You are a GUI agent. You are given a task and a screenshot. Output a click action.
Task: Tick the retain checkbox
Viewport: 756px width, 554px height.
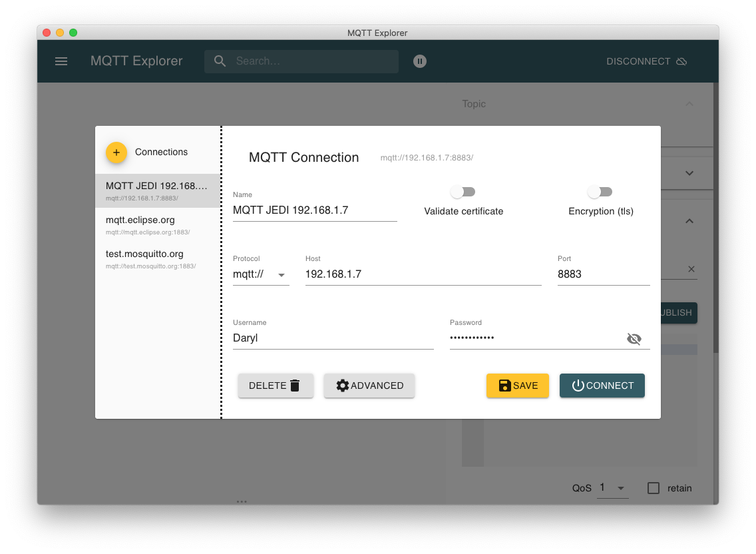click(x=654, y=488)
